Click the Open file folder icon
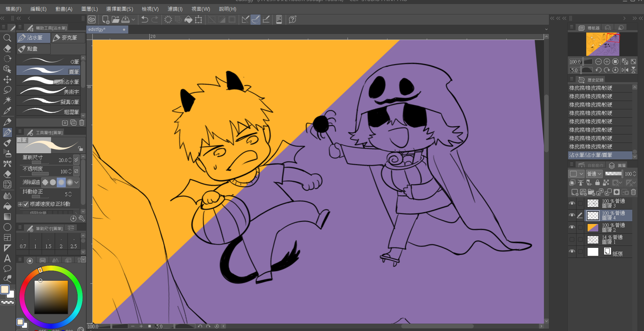 point(115,19)
